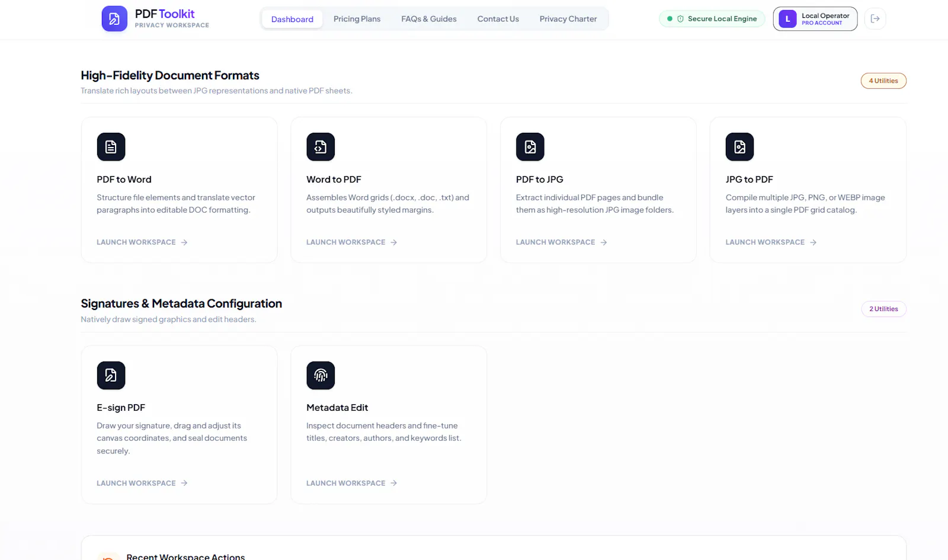Screen dimensions: 948x560
Task: Click arrow next to Word to PDF launch
Action: 394,242
